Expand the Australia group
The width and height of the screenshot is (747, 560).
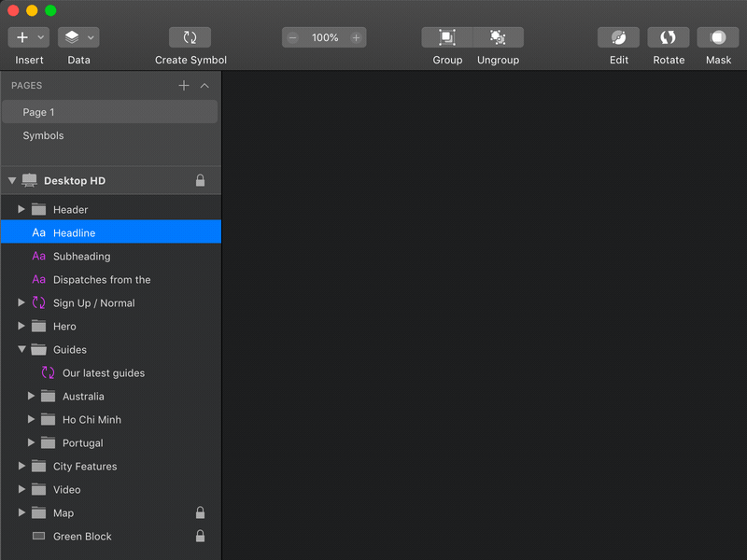(31, 396)
